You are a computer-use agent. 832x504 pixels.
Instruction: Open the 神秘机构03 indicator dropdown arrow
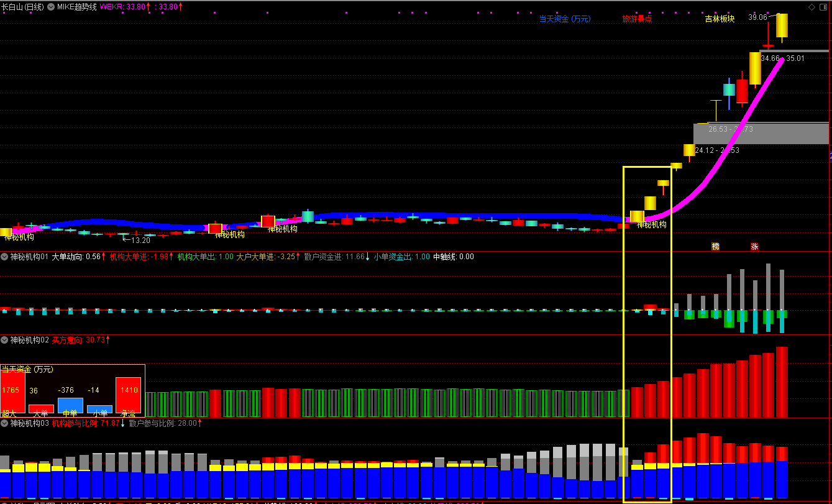point(4,423)
